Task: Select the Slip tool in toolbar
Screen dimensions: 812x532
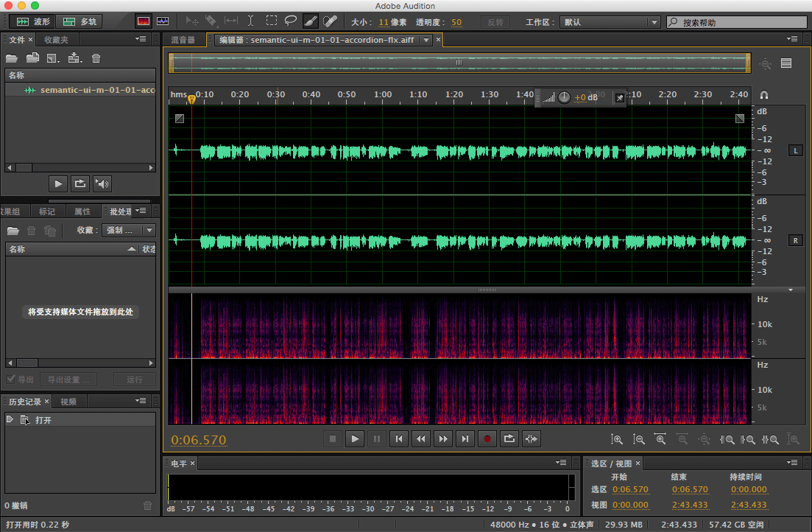Action: pyautogui.click(x=231, y=21)
